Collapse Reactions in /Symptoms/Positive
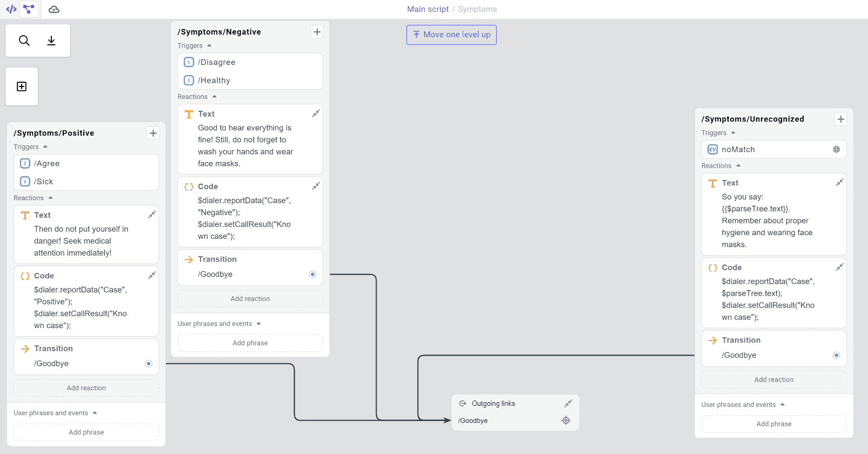This screenshot has width=868, height=454. 51,198
